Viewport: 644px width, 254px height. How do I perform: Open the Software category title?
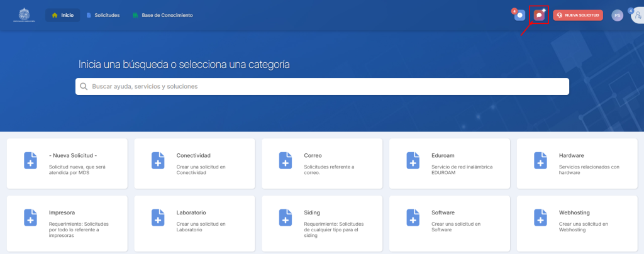[443, 213]
